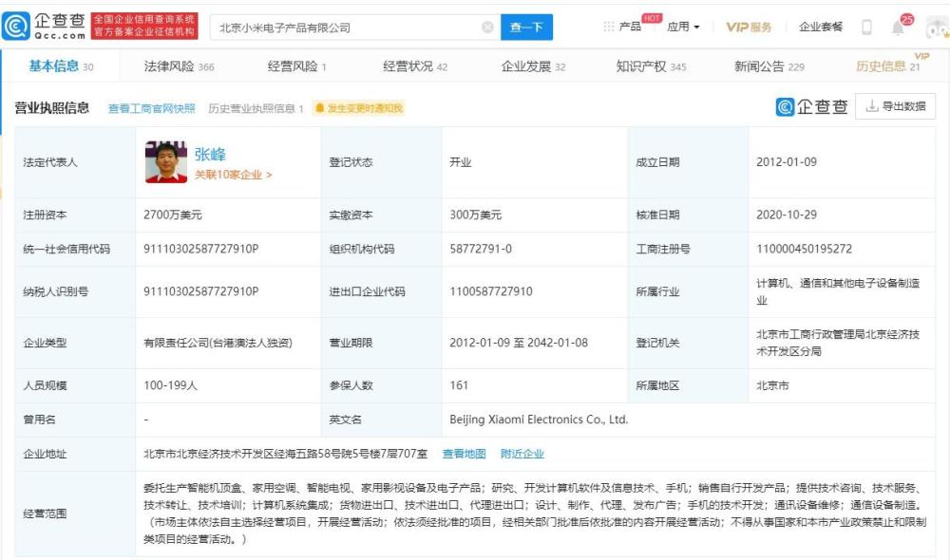
Task: Select the company address text
Action: pos(285,454)
